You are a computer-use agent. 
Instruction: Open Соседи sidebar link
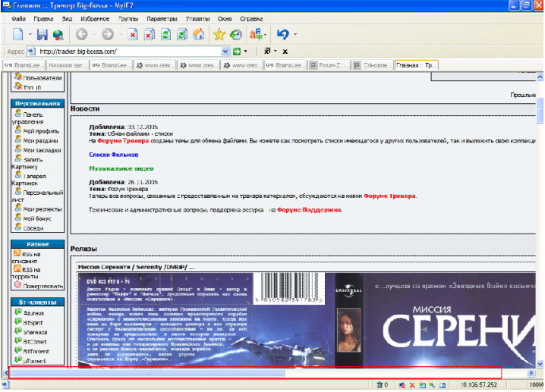(x=33, y=228)
